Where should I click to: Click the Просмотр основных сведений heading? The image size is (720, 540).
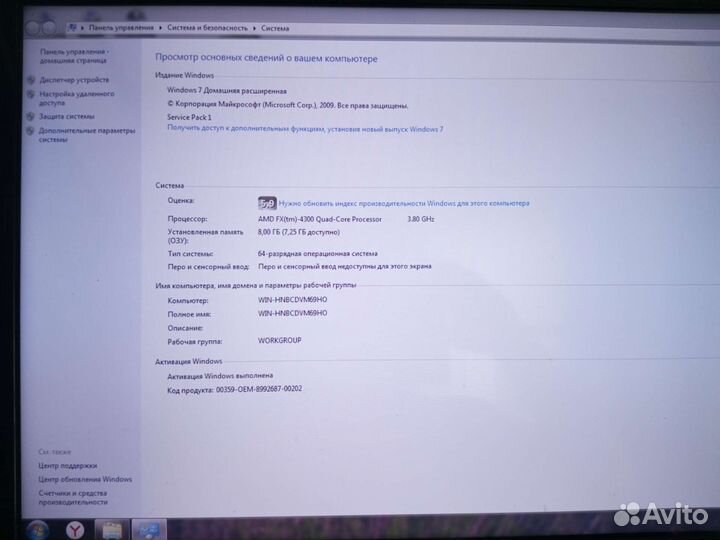[266, 58]
